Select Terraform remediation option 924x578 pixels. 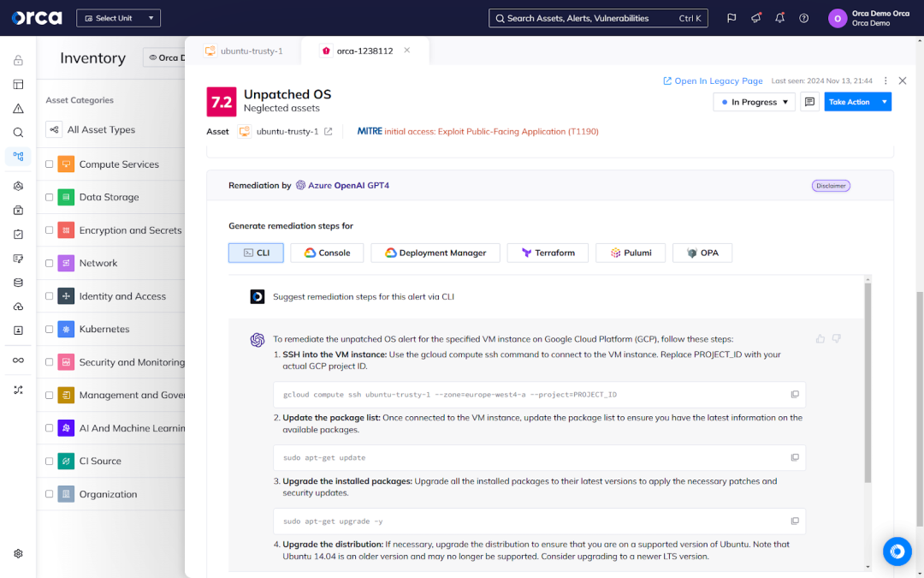(548, 253)
